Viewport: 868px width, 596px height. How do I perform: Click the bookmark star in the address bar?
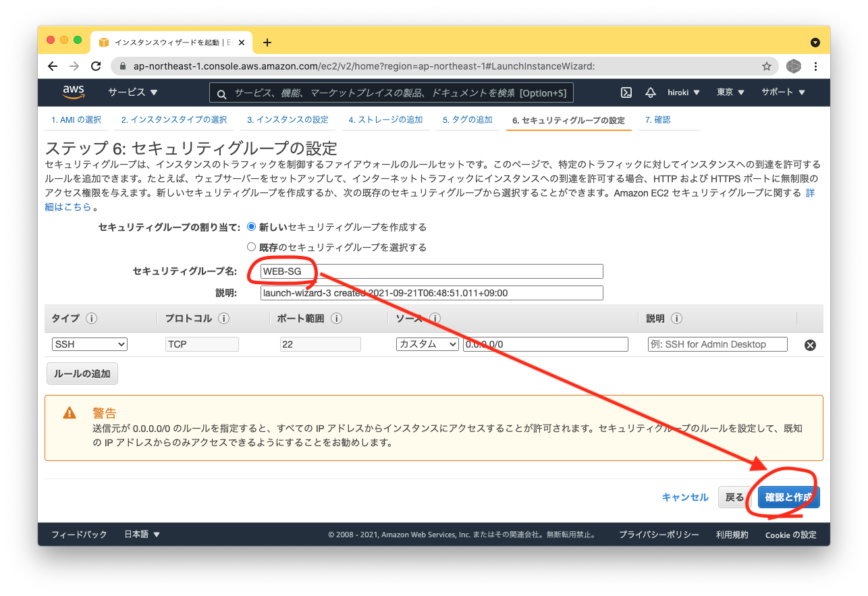766,67
